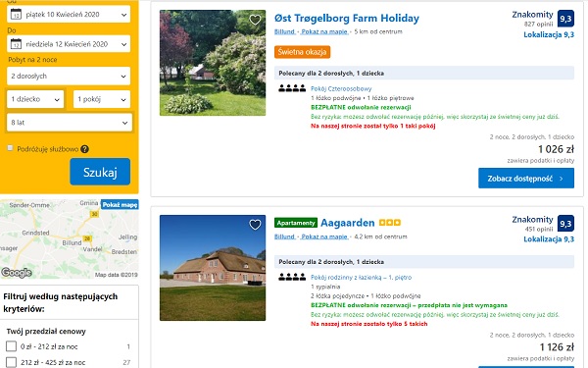Click the 9,3 score badge for Øst Trøgelborg
This screenshot has height=368, width=588.
(565, 19)
